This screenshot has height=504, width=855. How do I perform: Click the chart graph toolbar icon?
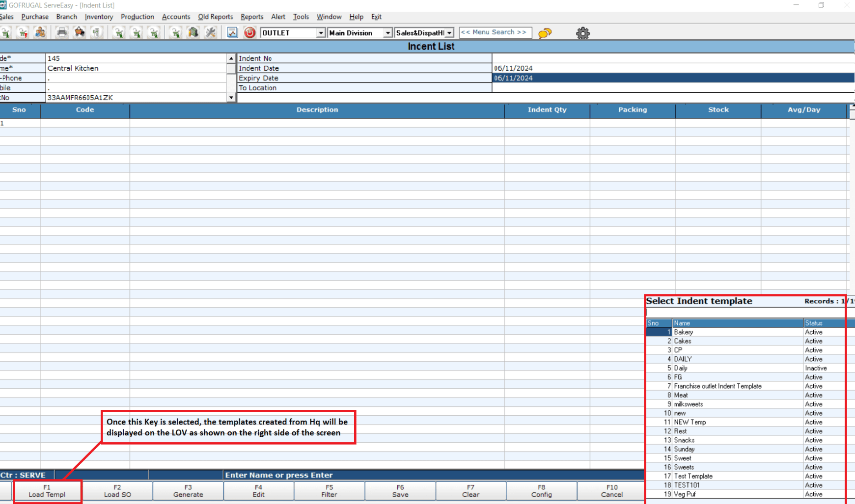(x=232, y=33)
